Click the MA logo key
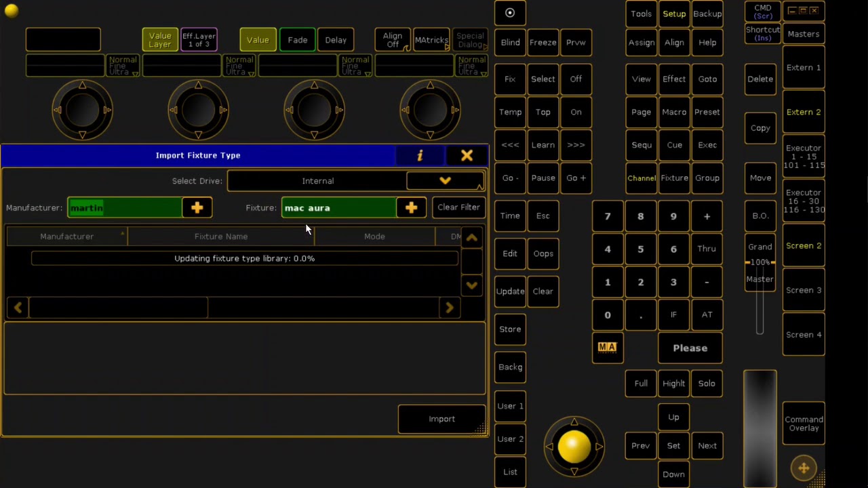 point(607,348)
